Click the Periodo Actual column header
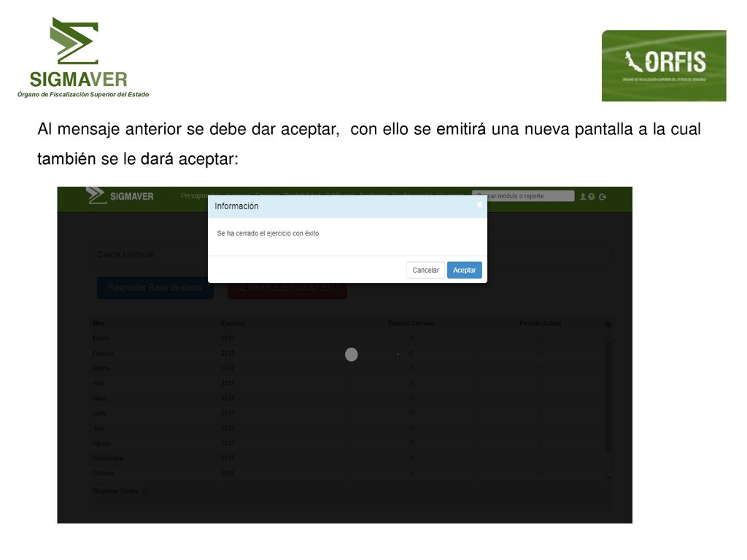Viewport: 747px width, 560px height. click(540, 323)
